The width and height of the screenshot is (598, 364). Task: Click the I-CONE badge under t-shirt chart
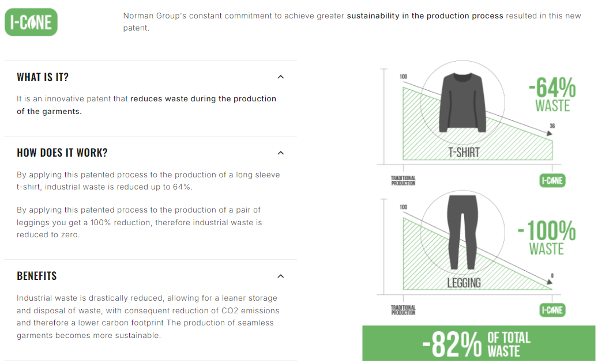[x=552, y=180]
